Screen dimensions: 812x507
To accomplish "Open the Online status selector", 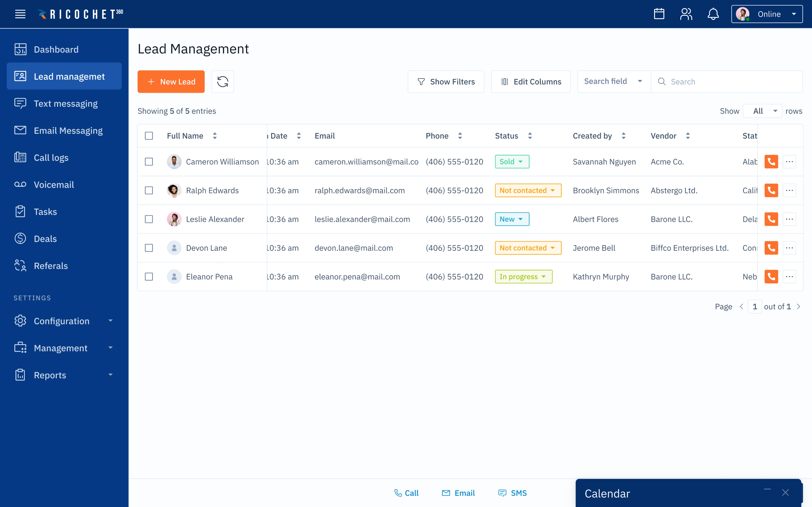I will [767, 14].
